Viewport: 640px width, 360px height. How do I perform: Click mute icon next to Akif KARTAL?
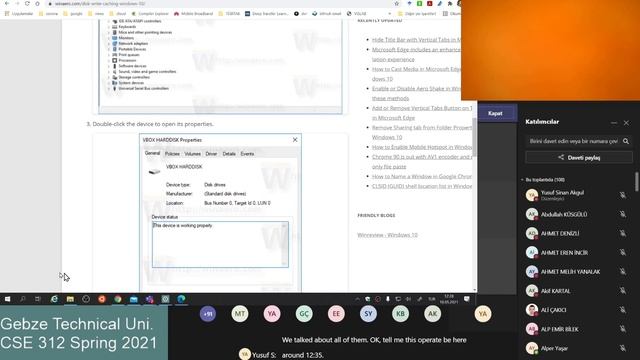click(x=622, y=291)
